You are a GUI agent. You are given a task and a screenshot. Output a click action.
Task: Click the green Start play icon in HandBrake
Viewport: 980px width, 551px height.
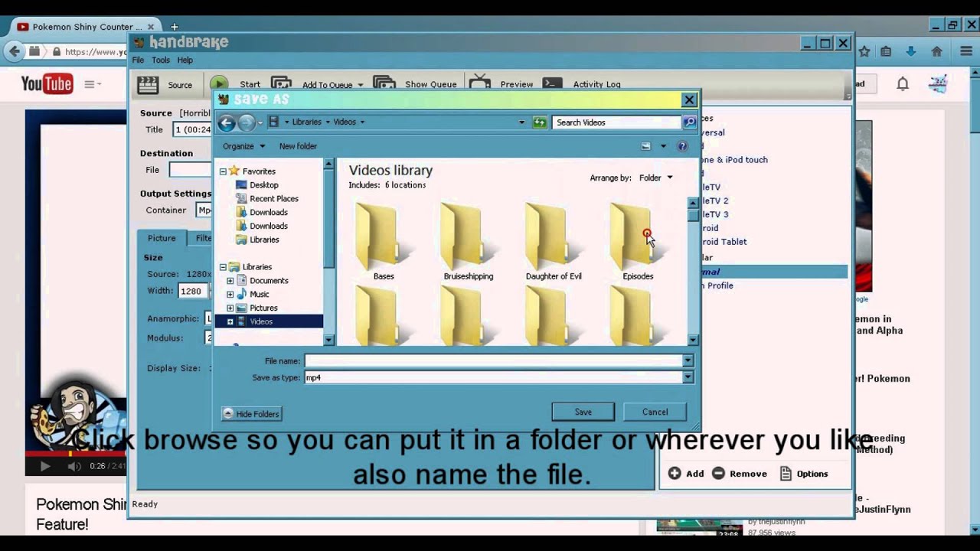pos(219,84)
